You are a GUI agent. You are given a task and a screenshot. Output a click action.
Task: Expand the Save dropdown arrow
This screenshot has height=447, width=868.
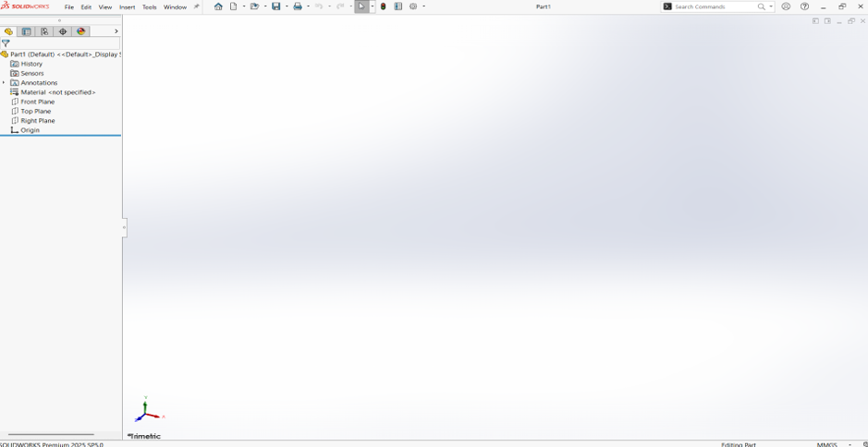(x=287, y=6)
